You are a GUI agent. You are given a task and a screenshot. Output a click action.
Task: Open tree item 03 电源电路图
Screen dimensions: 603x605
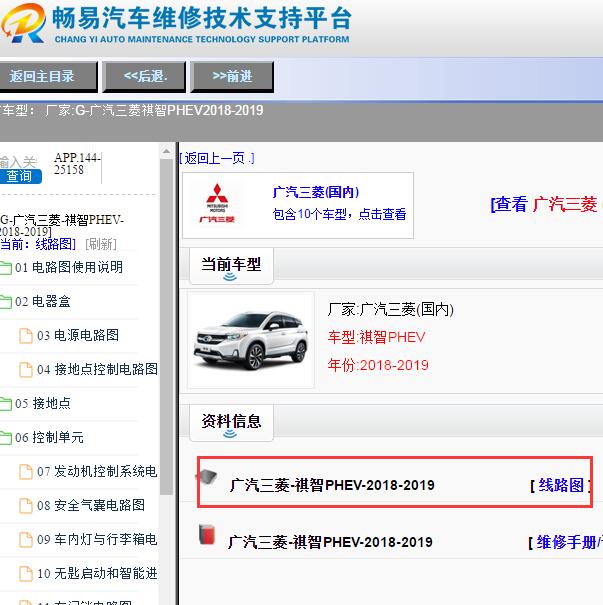pyautogui.click(x=78, y=336)
